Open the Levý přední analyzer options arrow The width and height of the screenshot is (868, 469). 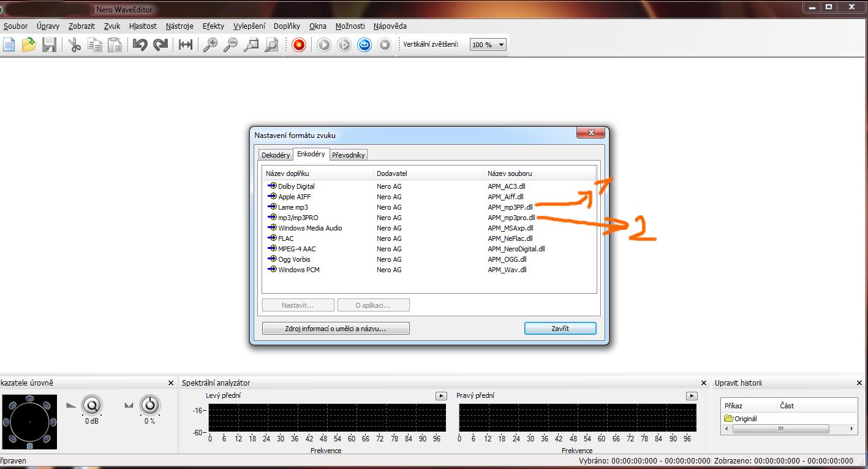(441, 396)
